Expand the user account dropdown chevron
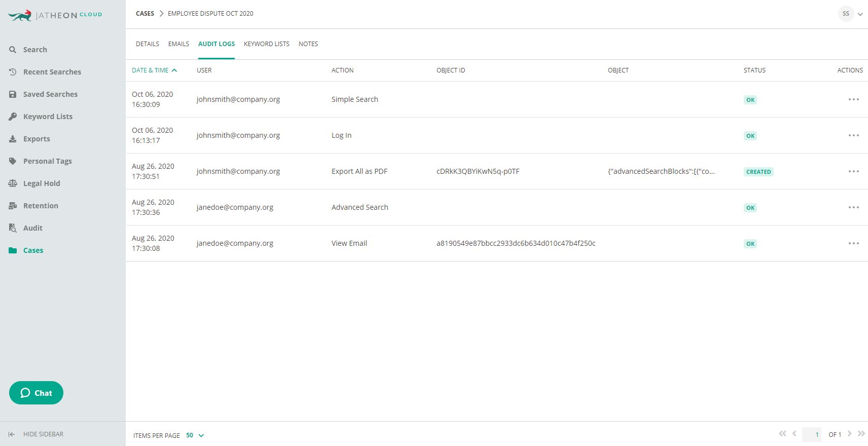Viewport: 868px width, 446px height. coord(860,14)
